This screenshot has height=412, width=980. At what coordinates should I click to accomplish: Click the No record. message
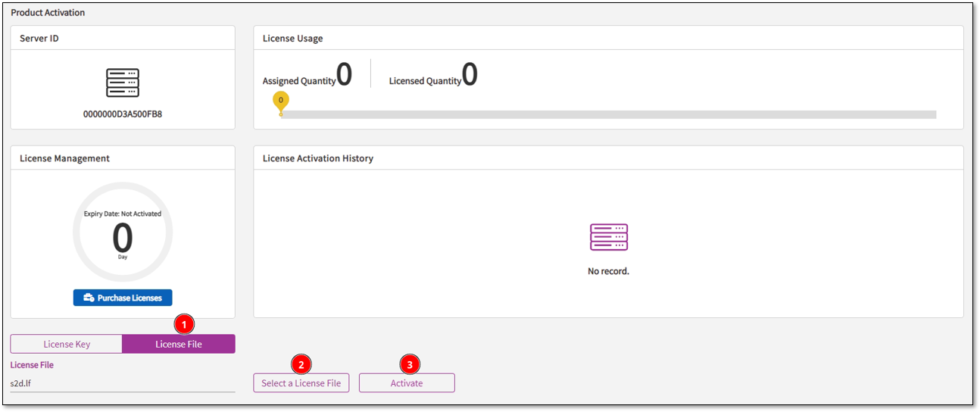pyautogui.click(x=608, y=271)
